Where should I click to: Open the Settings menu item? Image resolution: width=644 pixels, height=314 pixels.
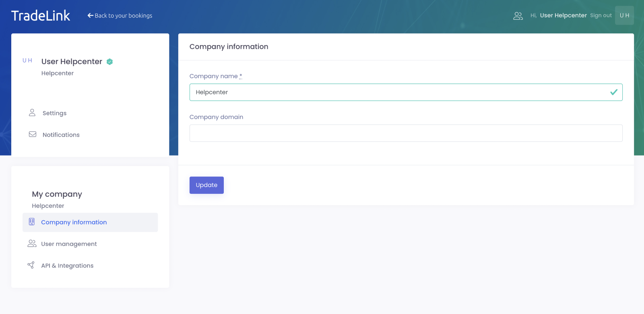(x=55, y=113)
